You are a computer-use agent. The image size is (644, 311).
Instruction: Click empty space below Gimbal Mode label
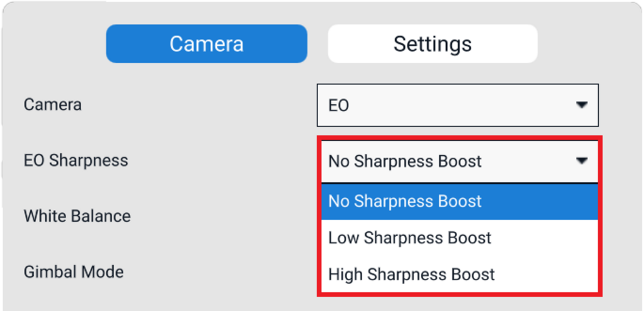point(74,298)
